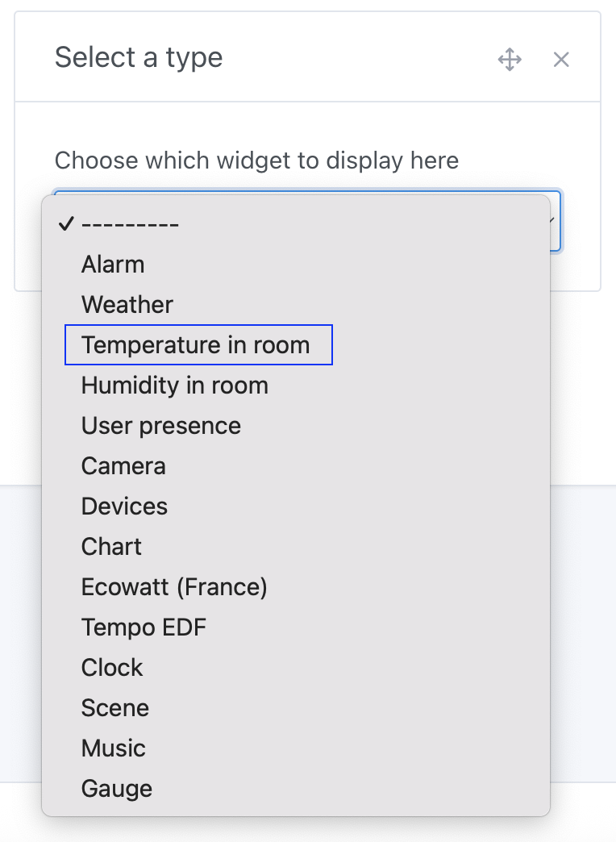Image resolution: width=616 pixels, height=842 pixels.
Task: Click the Select a type dialog title
Action: point(139,57)
